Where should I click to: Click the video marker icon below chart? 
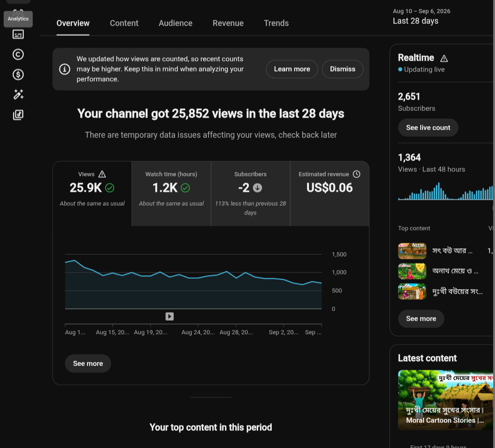170,317
